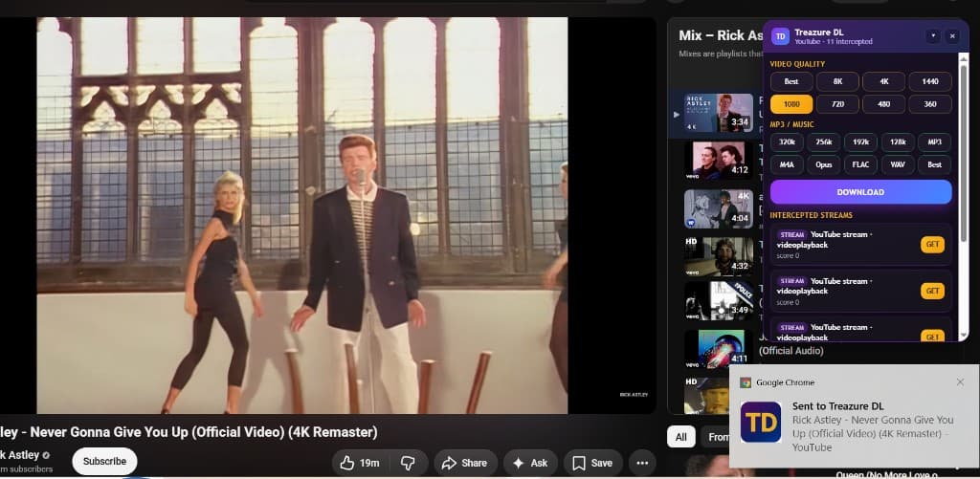Open the 3:49 playlist video thumbnail

[718, 301]
